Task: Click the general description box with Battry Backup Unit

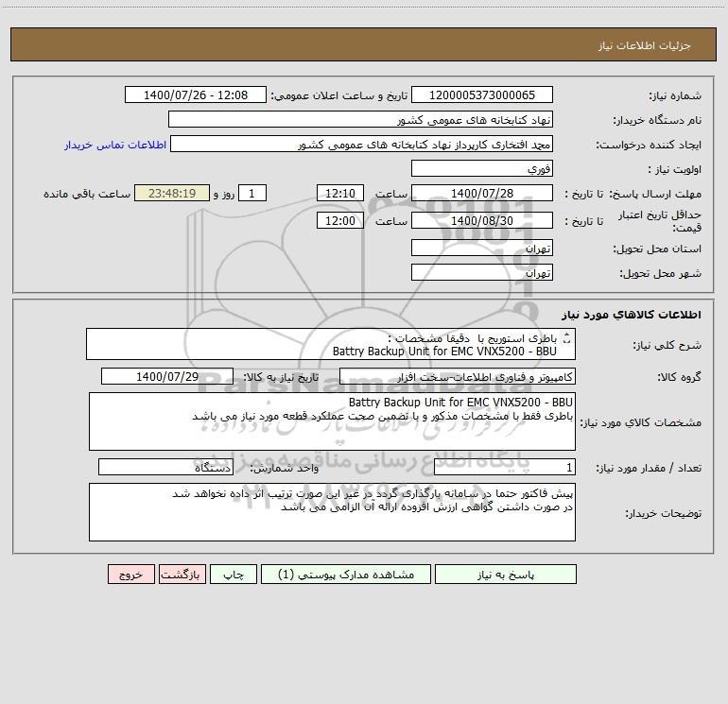Action: coord(331,344)
